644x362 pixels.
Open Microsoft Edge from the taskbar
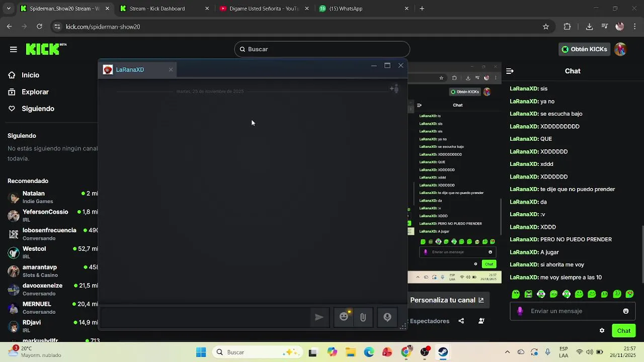[x=369, y=352]
